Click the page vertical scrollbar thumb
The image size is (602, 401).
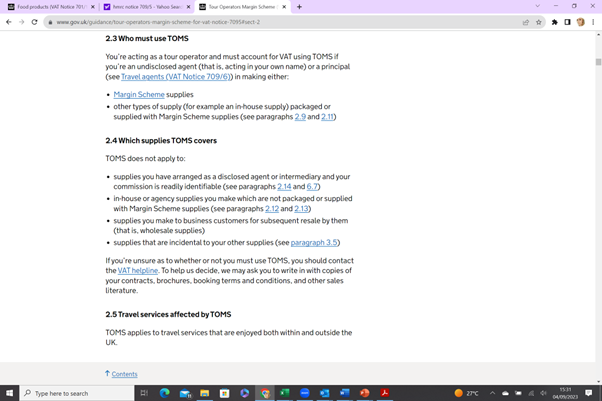click(598, 62)
